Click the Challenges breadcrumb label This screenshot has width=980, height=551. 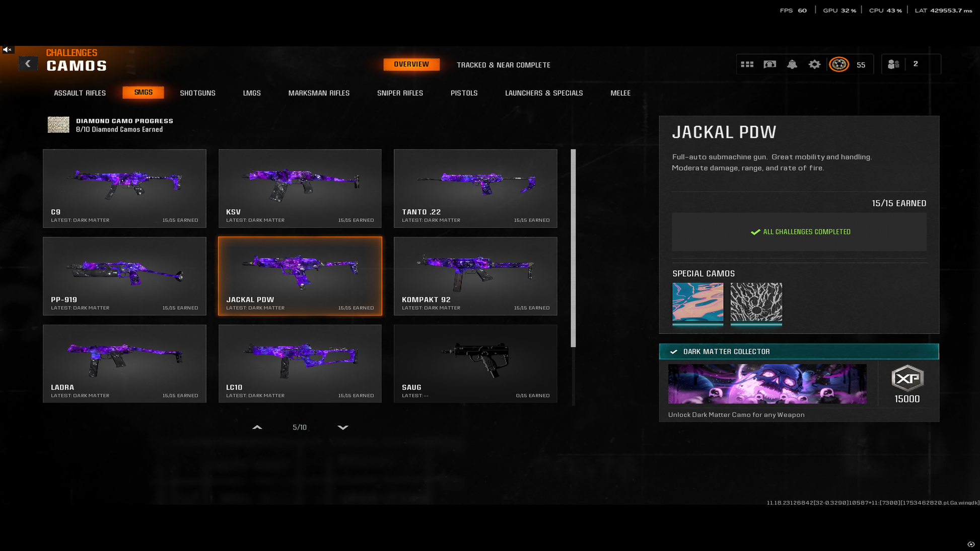(72, 52)
